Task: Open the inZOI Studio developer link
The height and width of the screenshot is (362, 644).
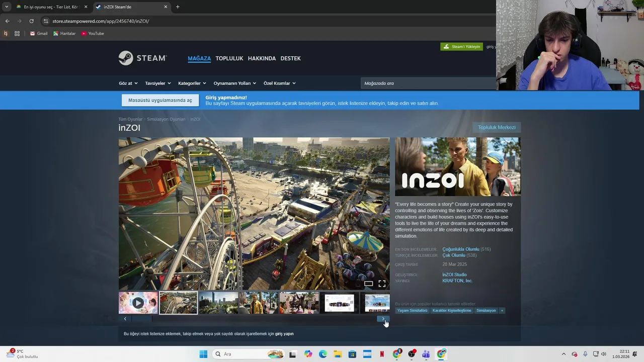Action: pos(454,275)
